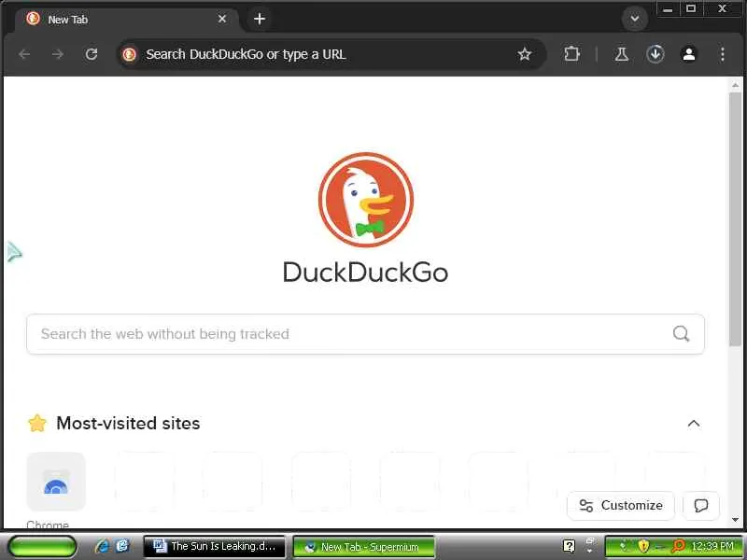The image size is (747, 560).
Task: Open the Customize button
Action: pos(621,505)
